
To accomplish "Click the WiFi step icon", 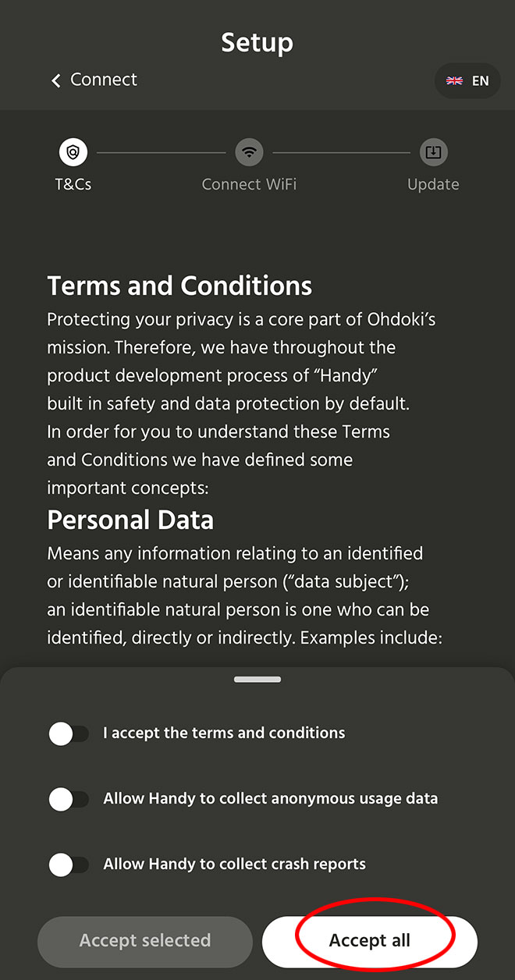I will [x=249, y=152].
